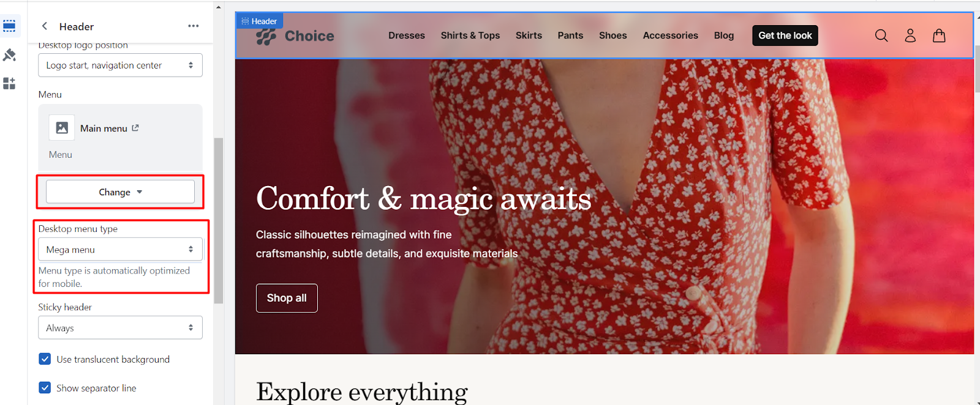The height and width of the screenshot is (405, 980).
Task: Select Accessories in the store navigation
Action: pos(671,35)
